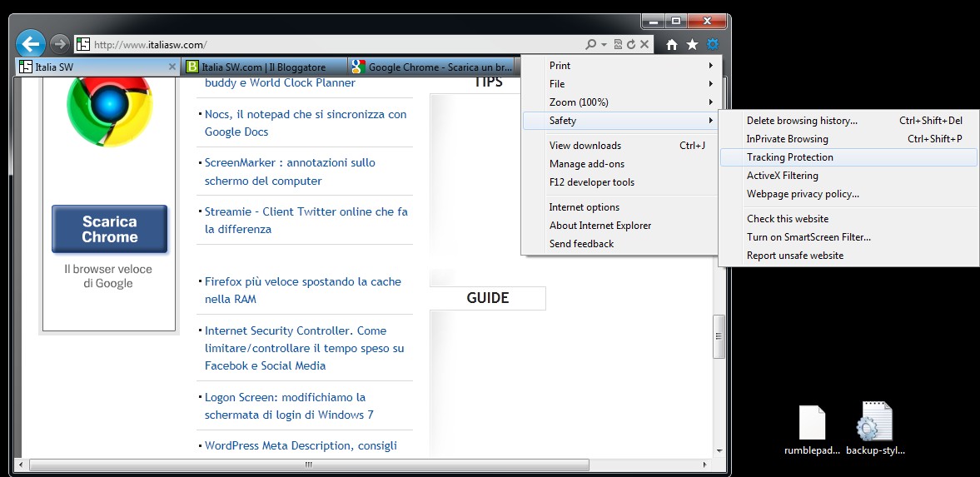Click the vertical scrollbar thumb

click(x=719, y=336)
